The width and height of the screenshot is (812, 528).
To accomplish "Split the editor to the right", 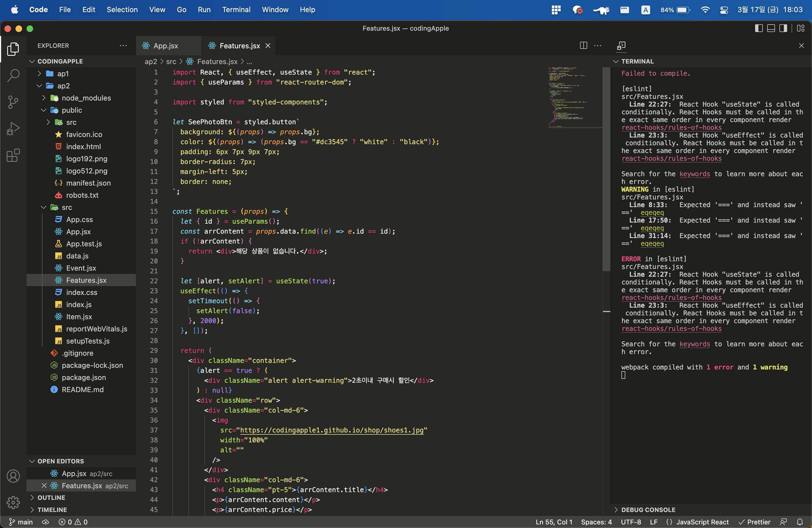I will pos(583,46).
